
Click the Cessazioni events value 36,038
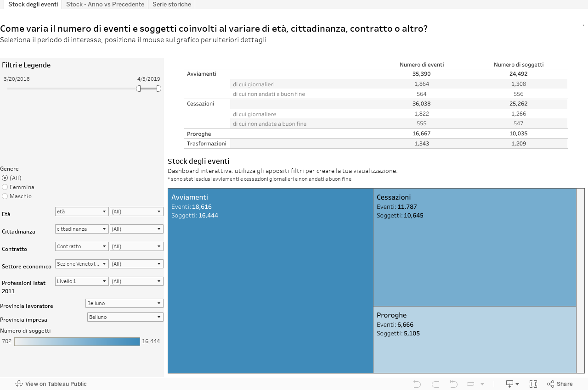422,104
